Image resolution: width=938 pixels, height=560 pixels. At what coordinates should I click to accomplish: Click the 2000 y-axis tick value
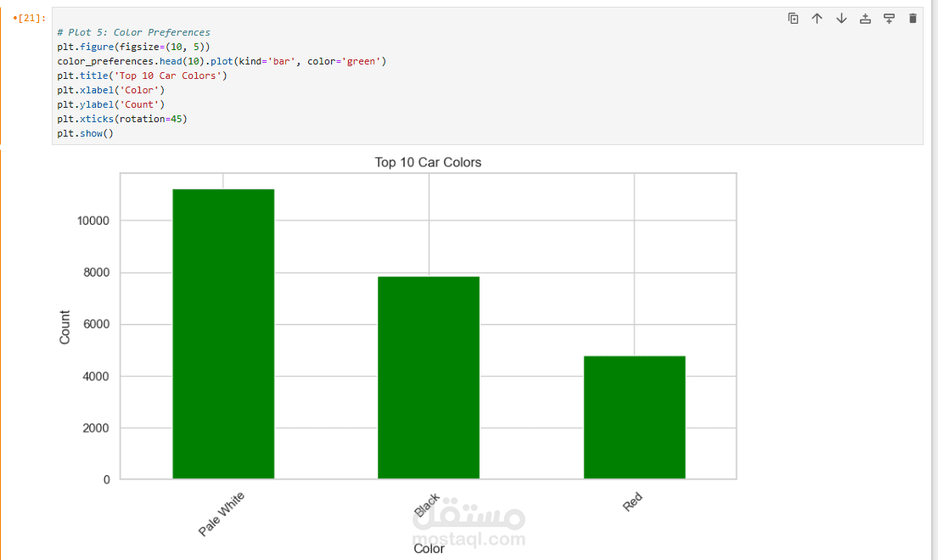(96, 428)
